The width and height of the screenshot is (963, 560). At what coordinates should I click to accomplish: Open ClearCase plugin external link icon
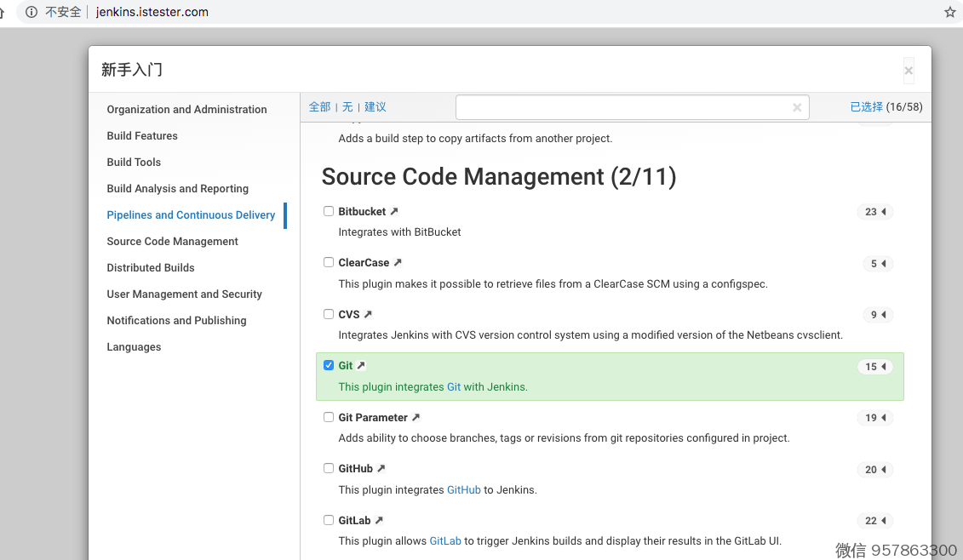tap(398, 263)
